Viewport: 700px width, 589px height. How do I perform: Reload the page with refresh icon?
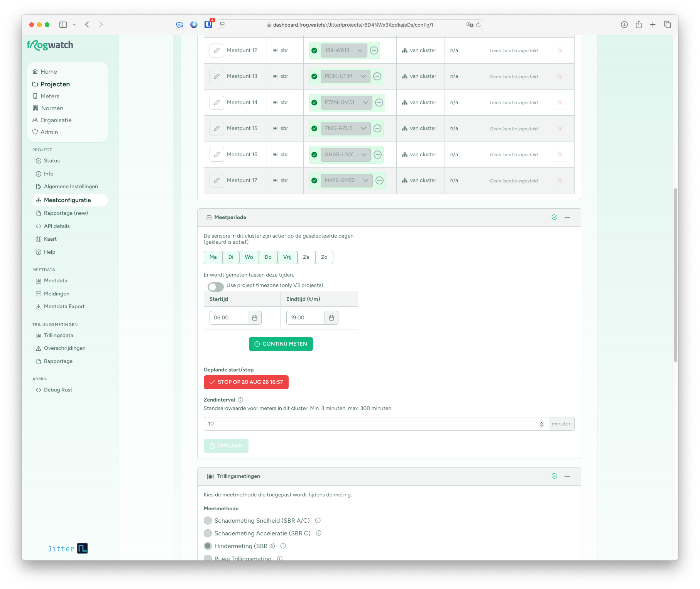click(479, 25)
